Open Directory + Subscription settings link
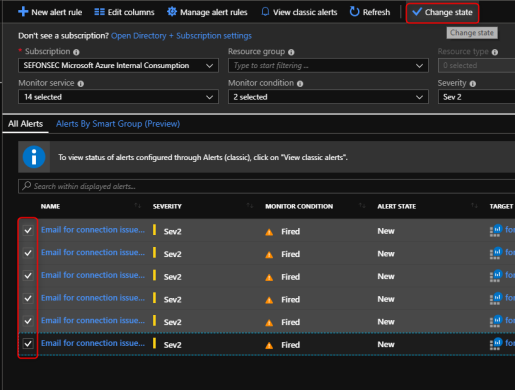This screenshot has height=390, width=515. 181,36
